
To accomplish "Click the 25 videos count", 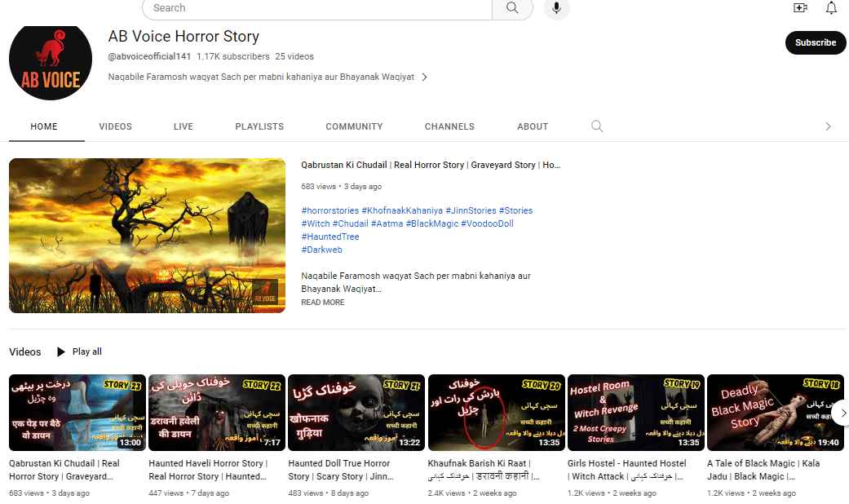I will point(294,56).
